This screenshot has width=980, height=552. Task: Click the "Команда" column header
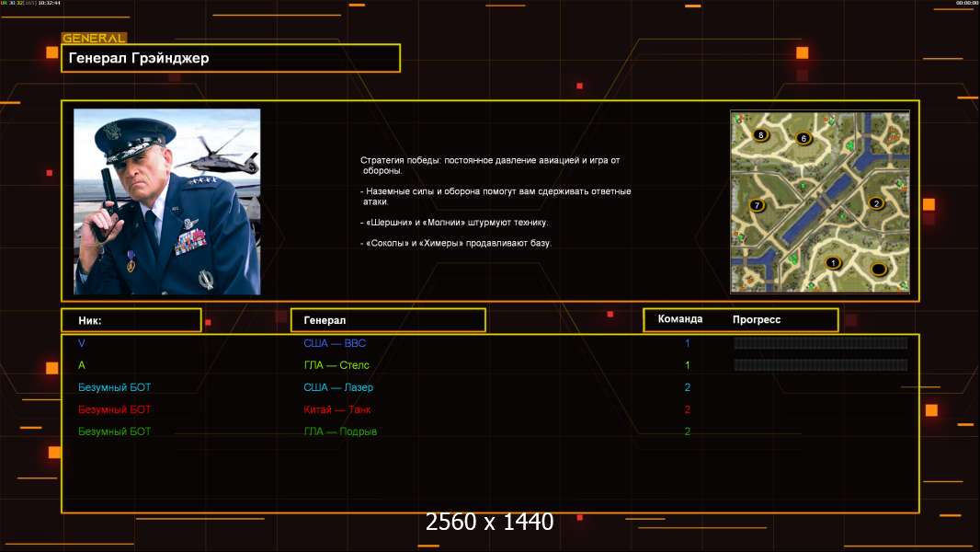(680, 319)
